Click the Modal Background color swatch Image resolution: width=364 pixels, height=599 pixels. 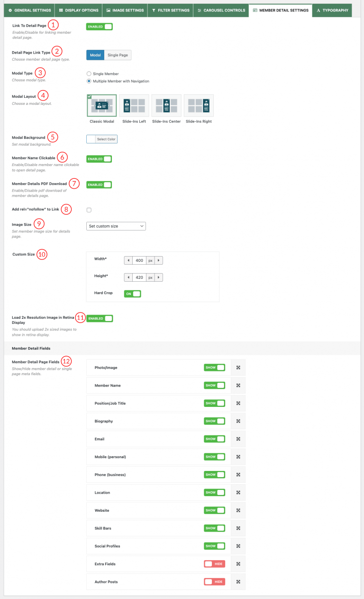pyautogui.click(x=91, y=139)
